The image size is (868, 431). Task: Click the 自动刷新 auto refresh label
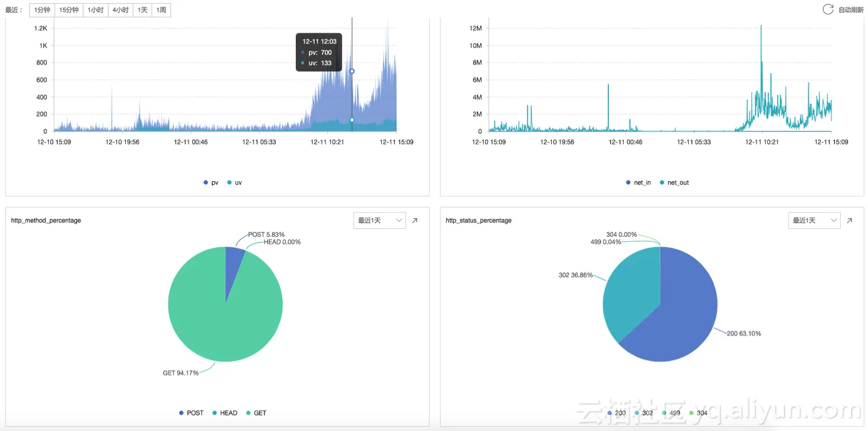[x=851, y=10]
